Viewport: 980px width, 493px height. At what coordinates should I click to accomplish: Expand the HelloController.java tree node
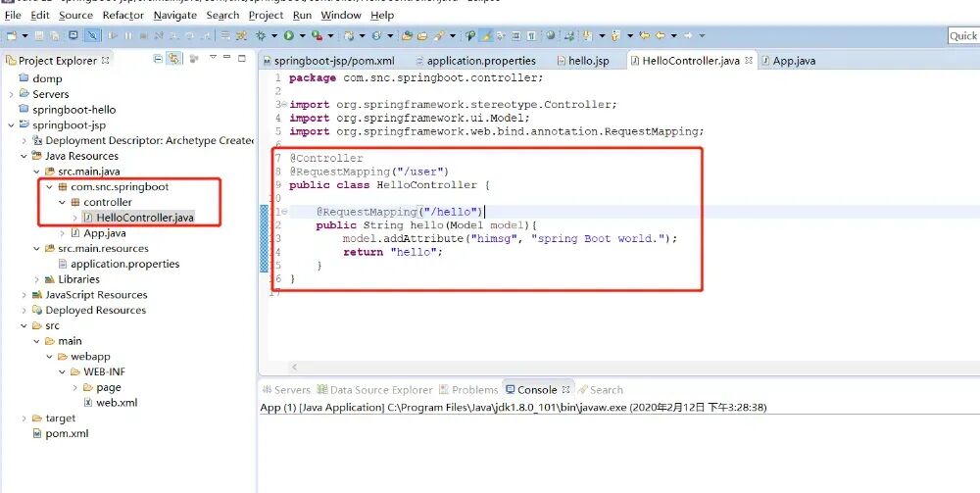coord(75,218)
